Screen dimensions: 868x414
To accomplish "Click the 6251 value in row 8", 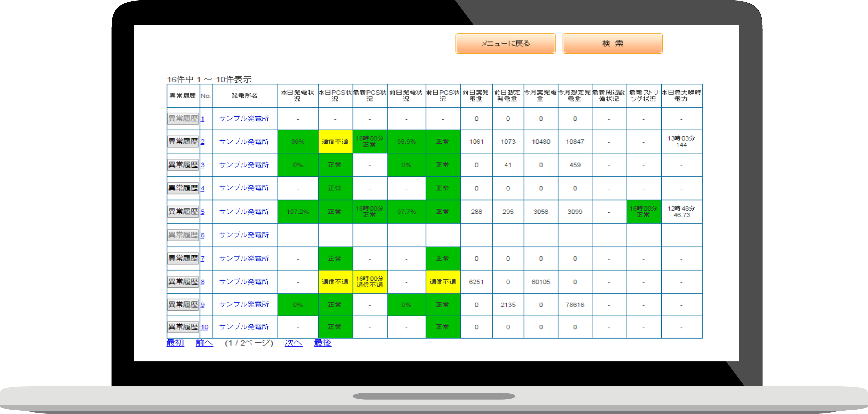I will click(x=476, y=282).
